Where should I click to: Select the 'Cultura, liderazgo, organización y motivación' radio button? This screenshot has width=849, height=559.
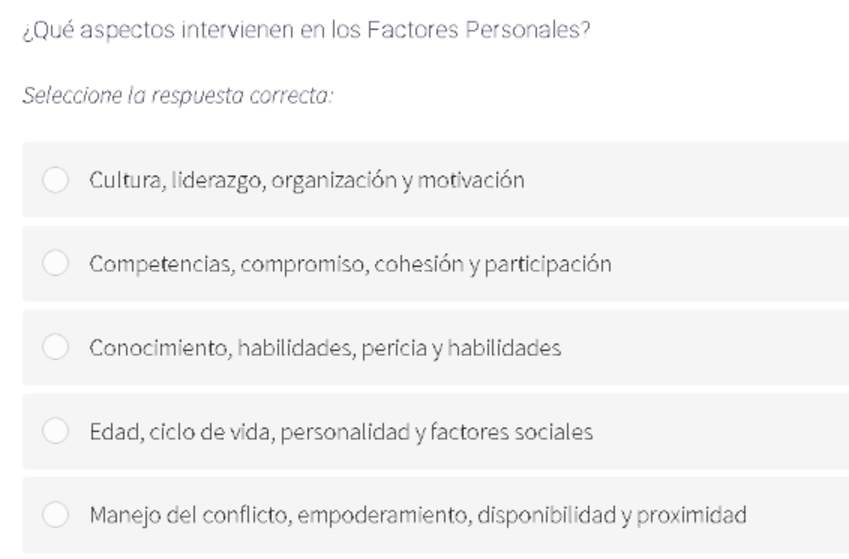tap(55, 179)
